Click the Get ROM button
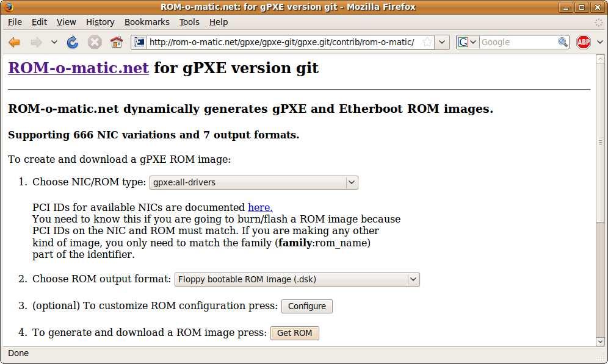The height and width of the screenshot is (364, 608). (294, 333)
